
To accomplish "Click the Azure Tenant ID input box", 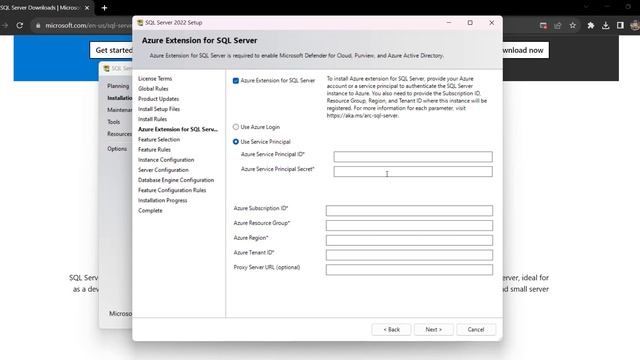I will (x=409, y=255).
